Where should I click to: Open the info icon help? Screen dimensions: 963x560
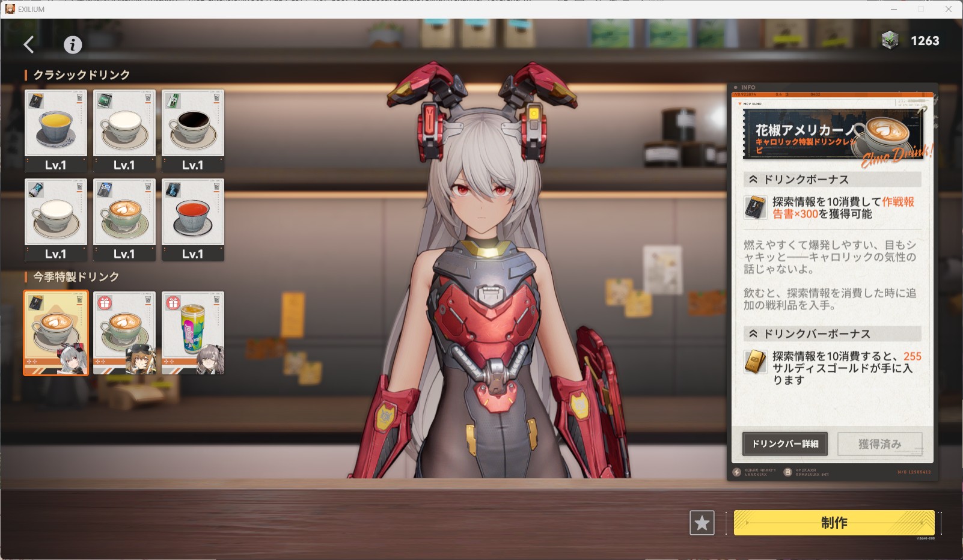73,44
